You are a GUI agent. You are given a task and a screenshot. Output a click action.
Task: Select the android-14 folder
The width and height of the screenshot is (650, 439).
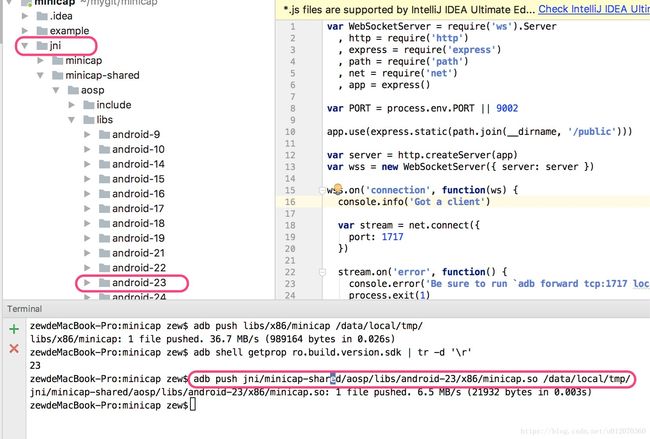132,164
